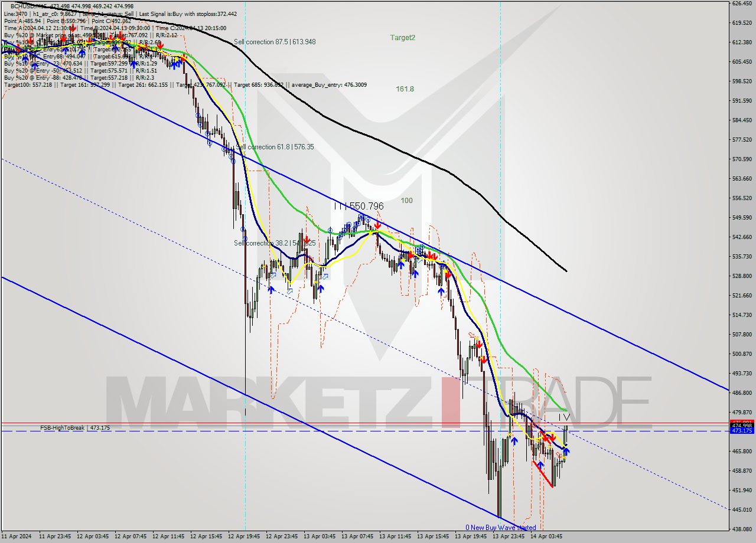The image size is (756, 543).
Task: Click the '11 Apr 23:45' time axis label
Action: click(x=56, y=537)
